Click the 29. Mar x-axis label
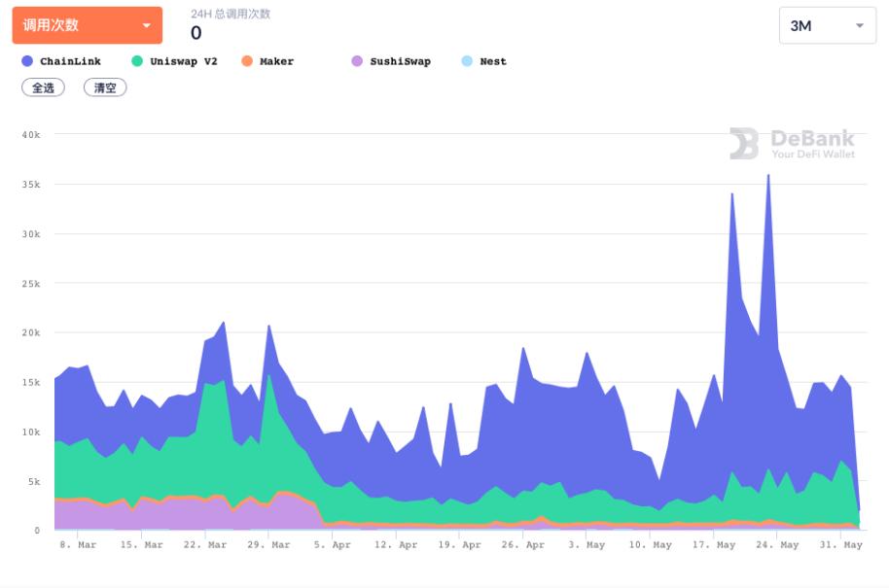 pyautogui.click(x=268, y=545)
